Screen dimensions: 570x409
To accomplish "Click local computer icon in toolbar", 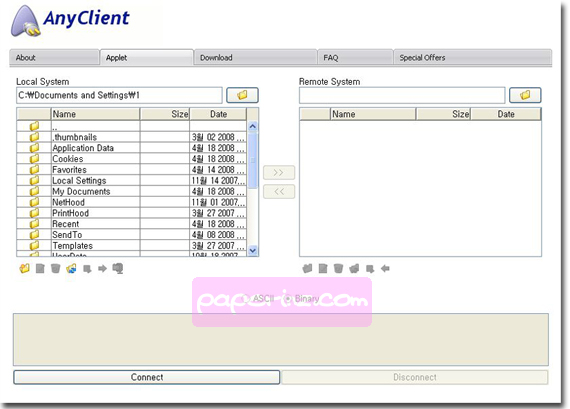I will 118,269.
